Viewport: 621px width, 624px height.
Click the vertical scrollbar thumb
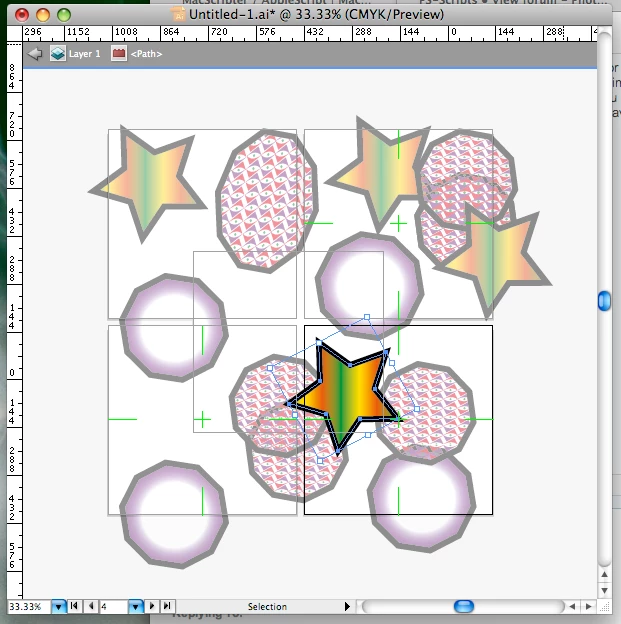[x=604, y=301]
